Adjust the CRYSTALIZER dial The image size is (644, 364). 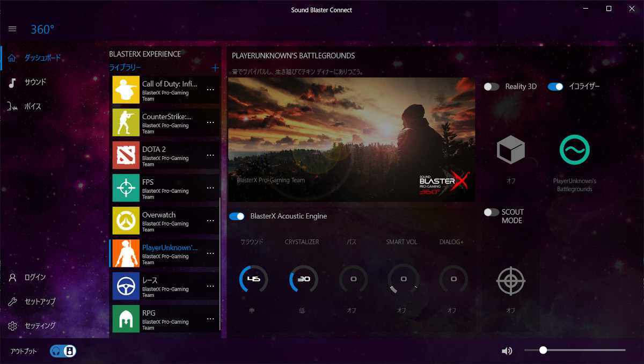(x=303, y=279)
